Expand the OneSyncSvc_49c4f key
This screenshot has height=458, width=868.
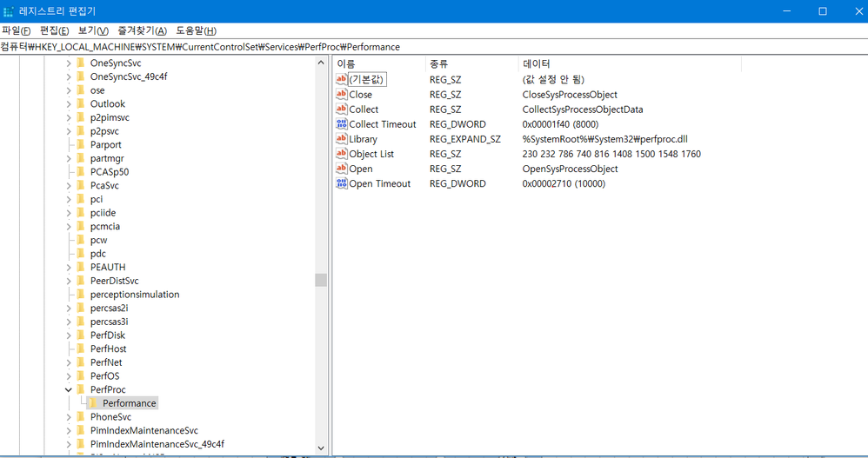69,76
